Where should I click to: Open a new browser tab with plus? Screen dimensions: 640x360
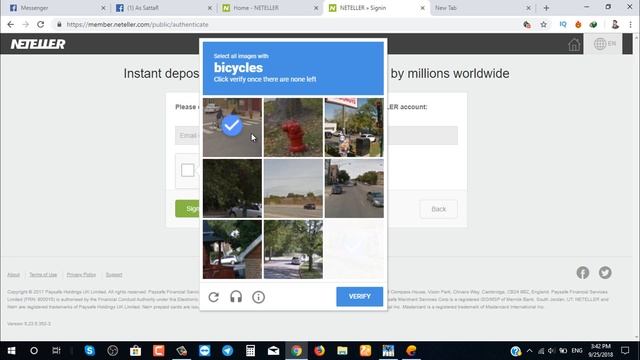tap(546, 8)
